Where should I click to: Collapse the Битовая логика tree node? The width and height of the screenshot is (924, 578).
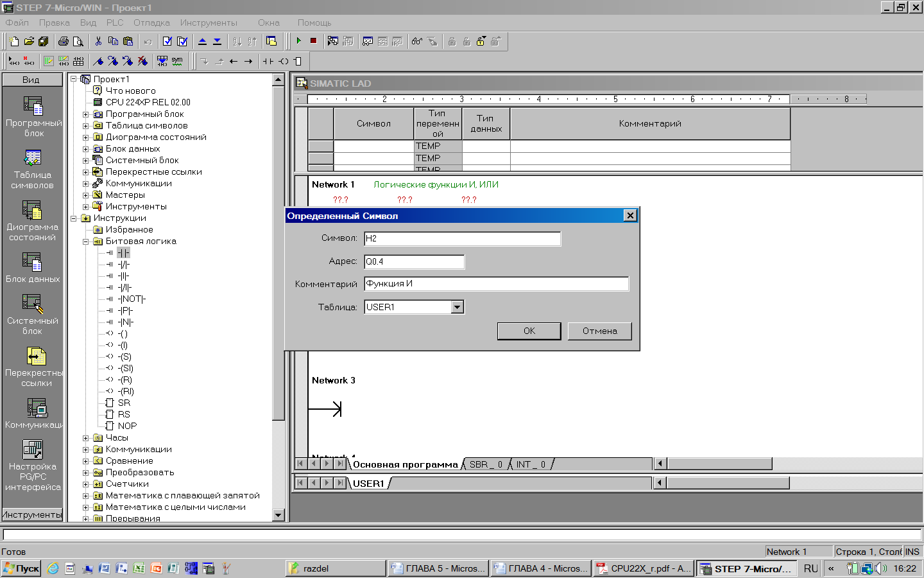coord(86,241)
